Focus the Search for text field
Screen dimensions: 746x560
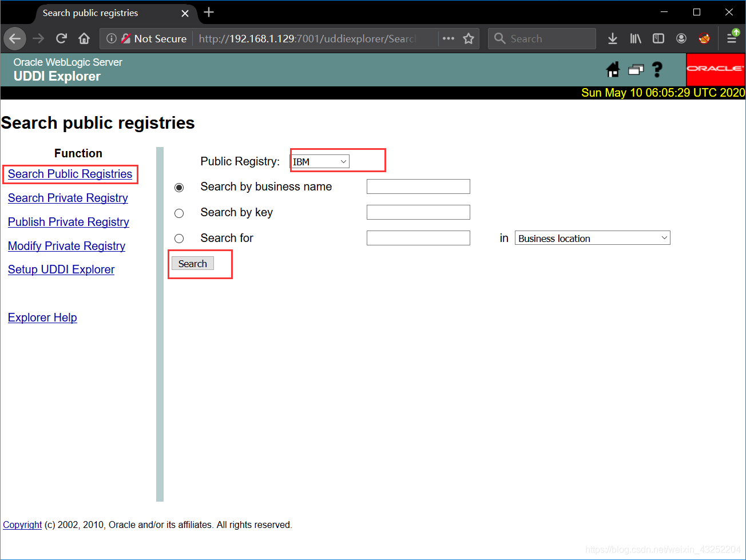point(418,238)
